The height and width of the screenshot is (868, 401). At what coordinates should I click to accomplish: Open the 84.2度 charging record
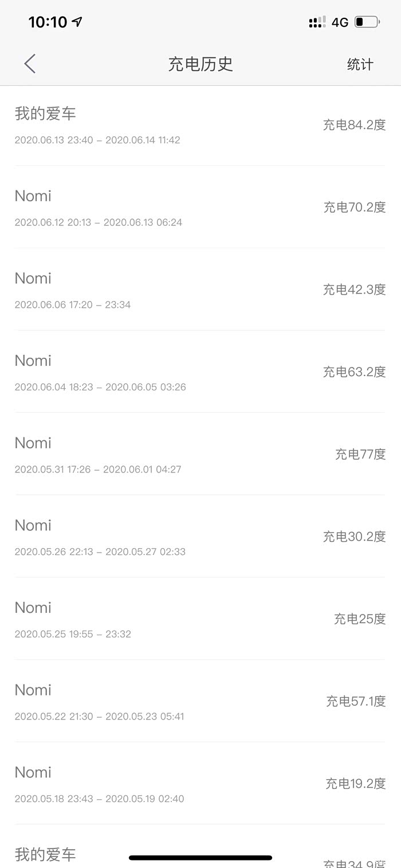(199, 125)
